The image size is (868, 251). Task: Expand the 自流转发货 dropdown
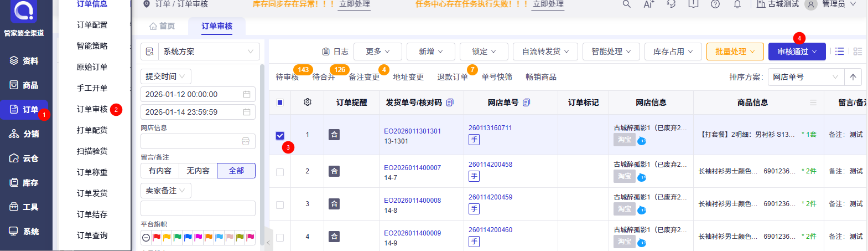pyautogui.click(x=545, y=52)
